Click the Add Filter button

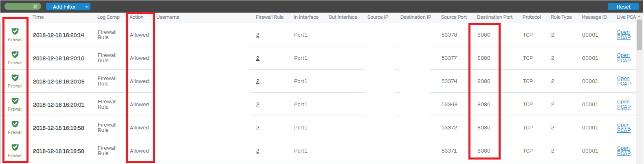[x=64, y=7]
